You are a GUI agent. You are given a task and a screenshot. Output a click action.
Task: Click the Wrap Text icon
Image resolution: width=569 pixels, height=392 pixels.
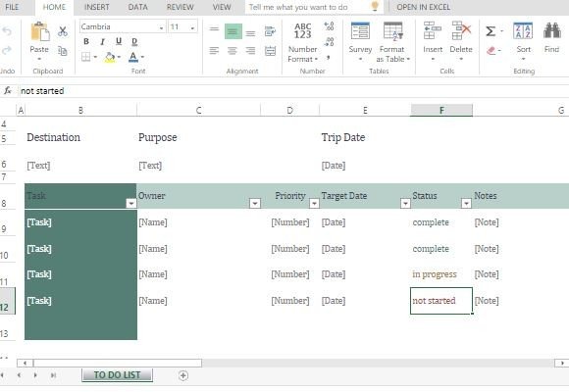[270, 31]
